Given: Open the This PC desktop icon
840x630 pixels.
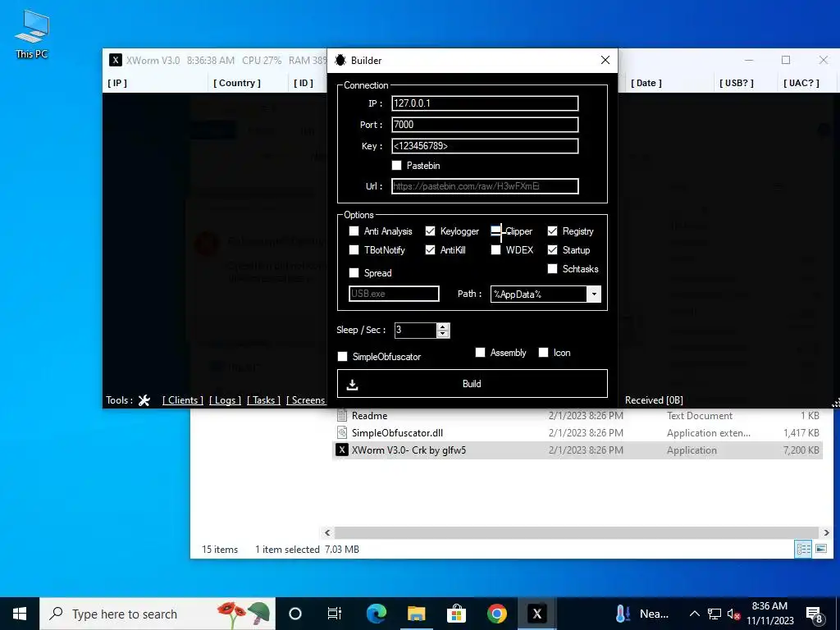Looking at the screenshot, I should tap(32, 34).
